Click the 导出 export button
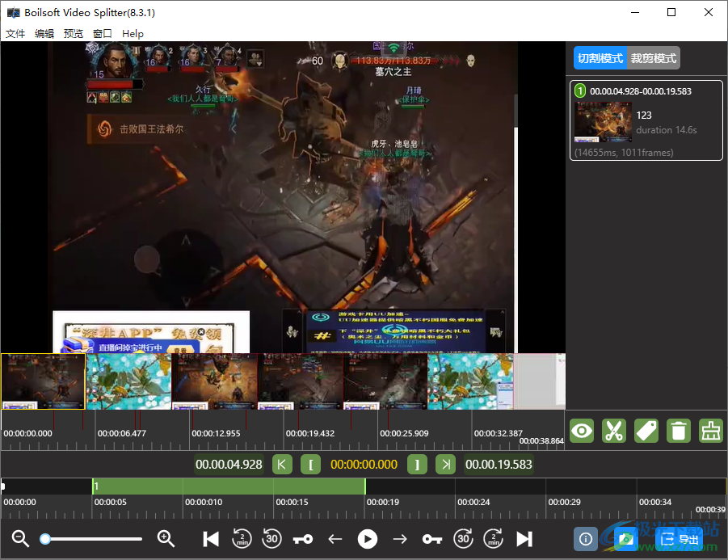The width and height of the screenshot is (728, 560). click(681, 539)
